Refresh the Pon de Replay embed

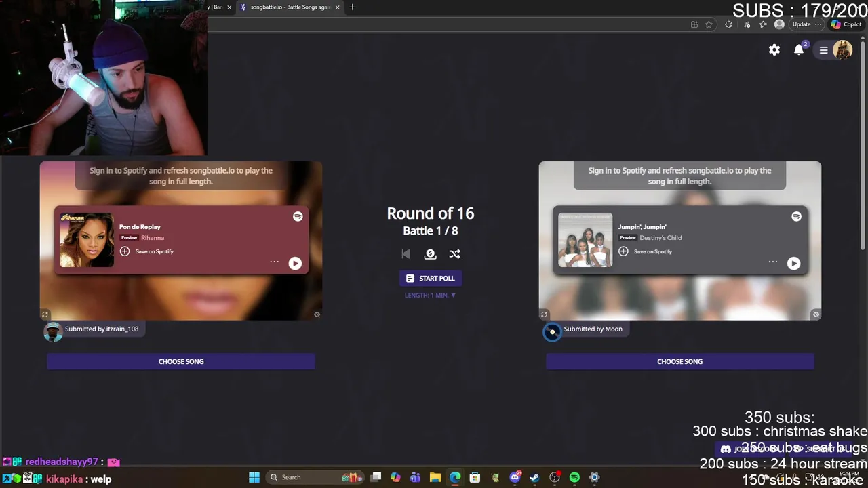(x=45, y=314)
